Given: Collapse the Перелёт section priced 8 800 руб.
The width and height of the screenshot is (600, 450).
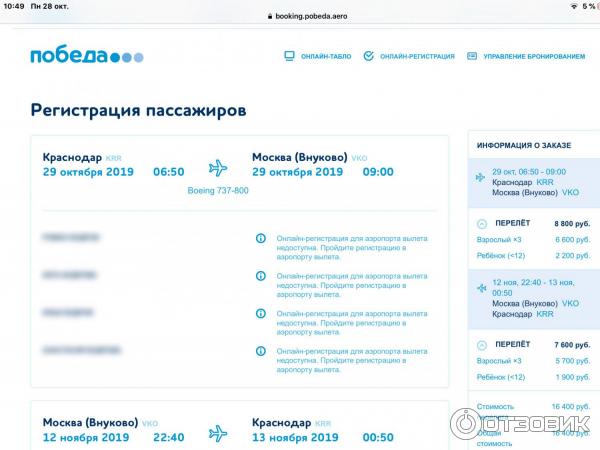Looking at the screenshot, I should (x=483, y=223).
